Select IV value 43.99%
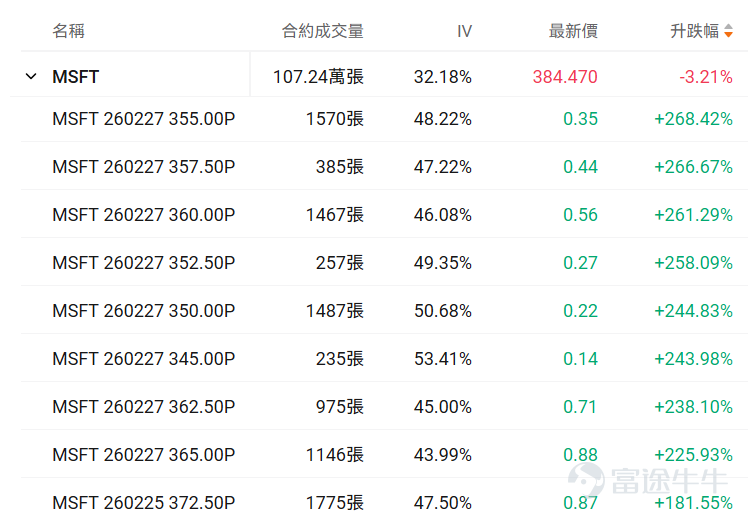748x517 pixels. [443, 455]
